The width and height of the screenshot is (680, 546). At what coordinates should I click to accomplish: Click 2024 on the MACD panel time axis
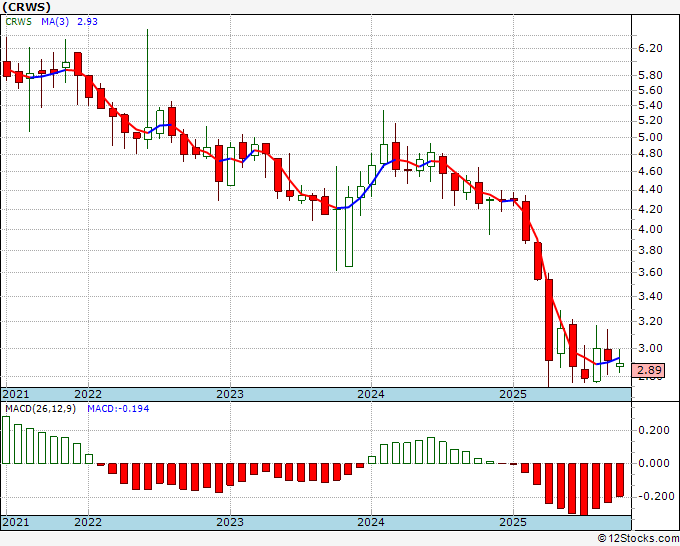[x=371, y=522]
